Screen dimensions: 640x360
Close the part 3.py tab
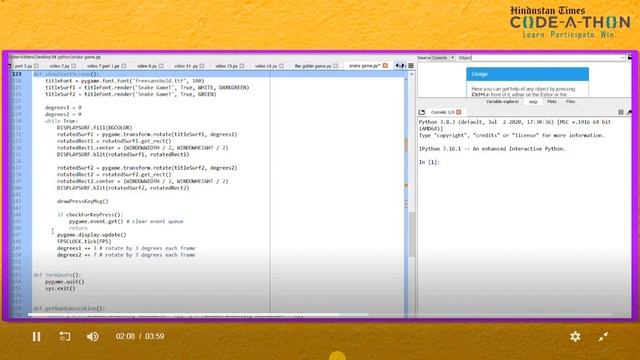36,66
